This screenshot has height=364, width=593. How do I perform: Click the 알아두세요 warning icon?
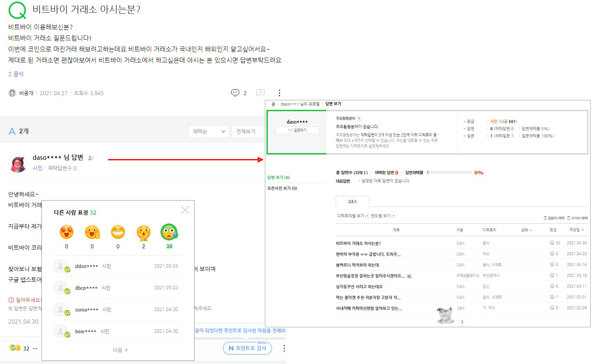click(x=11, y=300)
